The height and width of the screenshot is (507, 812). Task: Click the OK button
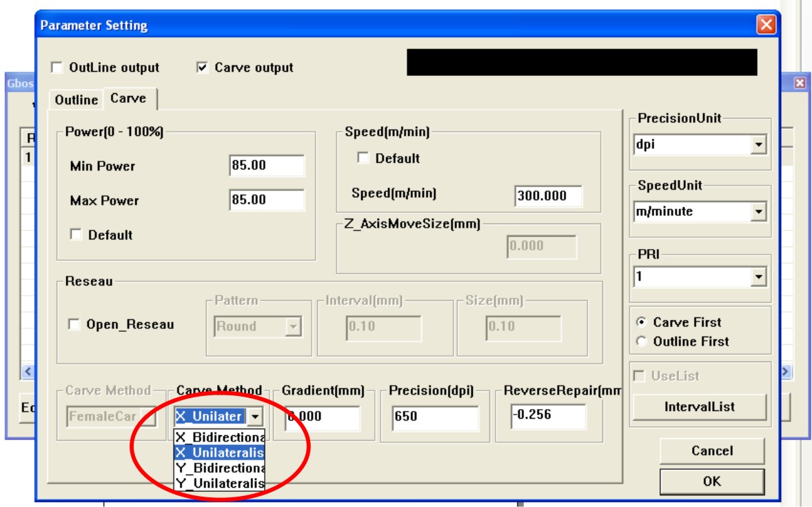pyautogui.click(x=711, y=481)
